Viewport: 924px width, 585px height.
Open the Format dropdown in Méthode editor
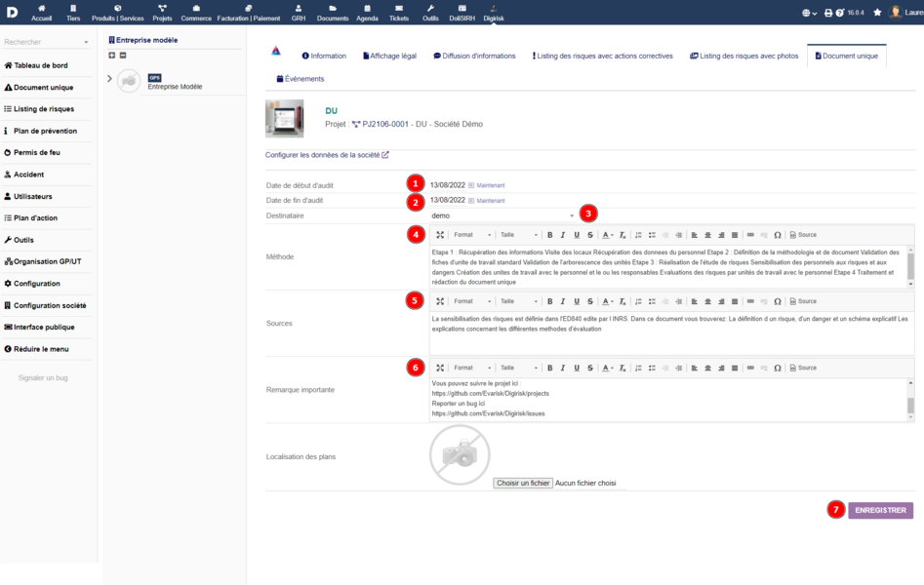(x=472, y=235)
